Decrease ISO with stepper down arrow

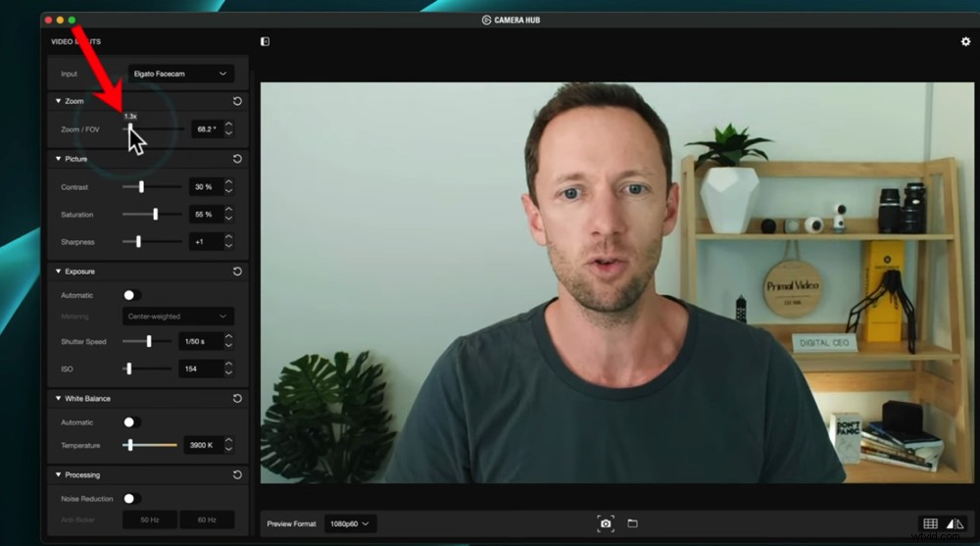(228, 372)
